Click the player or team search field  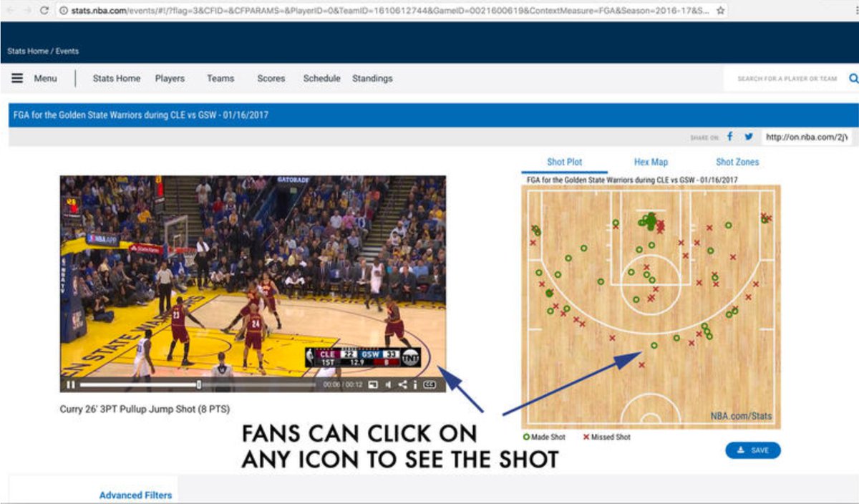786,79
